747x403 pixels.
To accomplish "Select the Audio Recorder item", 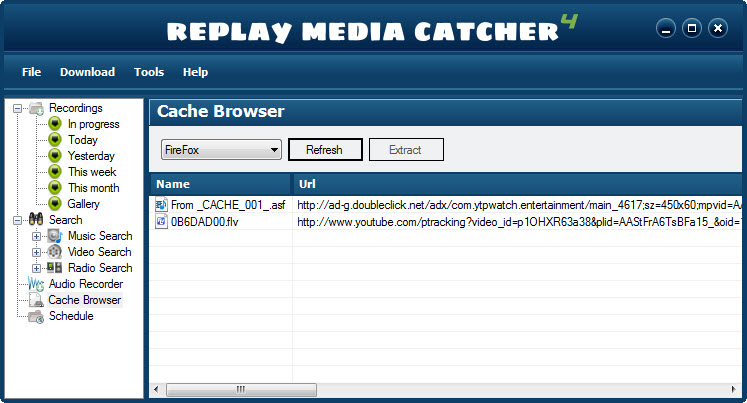I will [86, 284].
